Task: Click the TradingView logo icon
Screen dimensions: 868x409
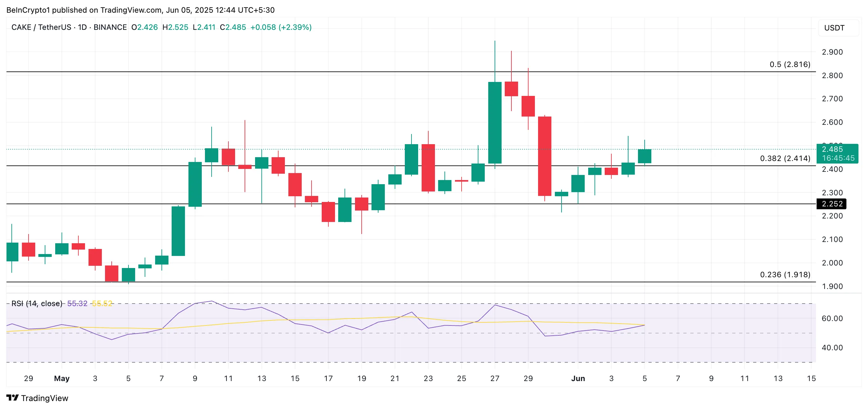Action: [12, 398]
